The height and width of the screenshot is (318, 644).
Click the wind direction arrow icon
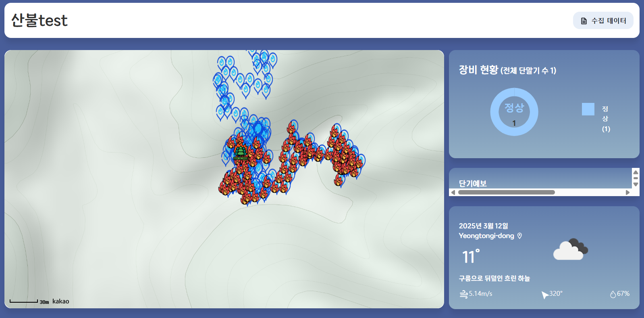(x=545, y=295)
